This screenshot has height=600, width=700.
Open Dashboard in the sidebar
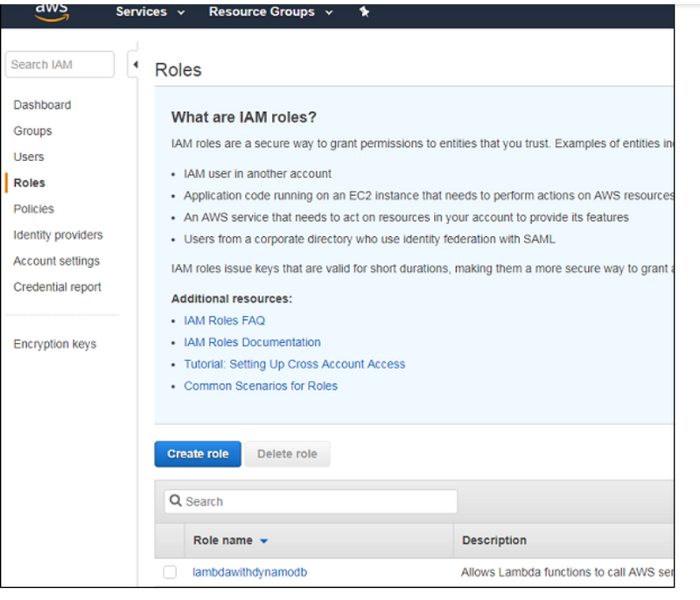click(x=42, y=105)
